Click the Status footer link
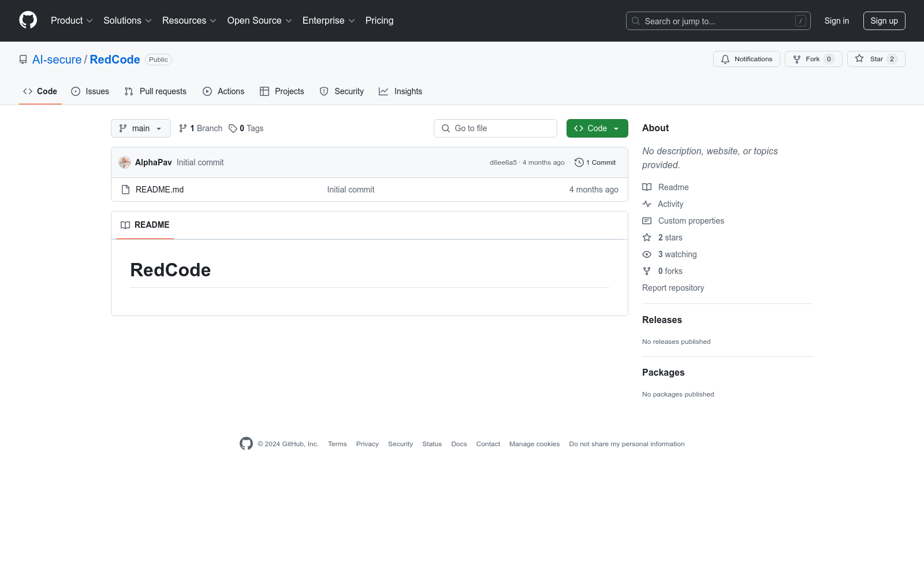 (432, 444)
